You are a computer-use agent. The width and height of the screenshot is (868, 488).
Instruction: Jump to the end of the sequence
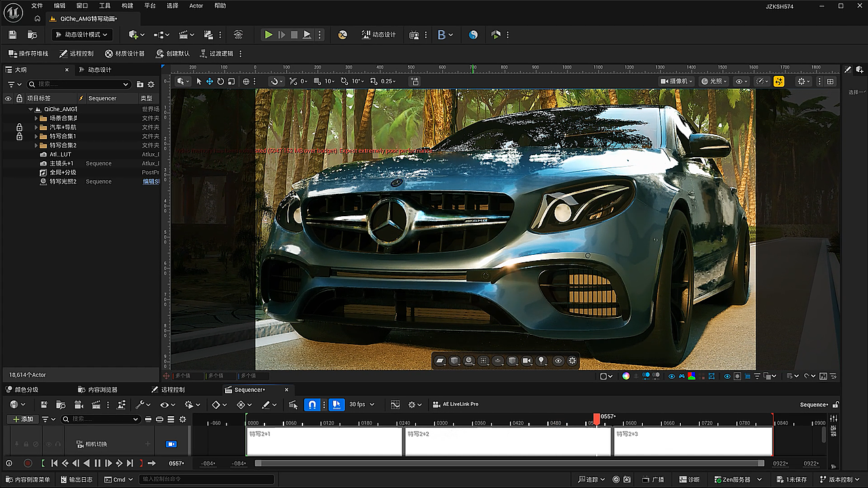(x=130, y=464)
